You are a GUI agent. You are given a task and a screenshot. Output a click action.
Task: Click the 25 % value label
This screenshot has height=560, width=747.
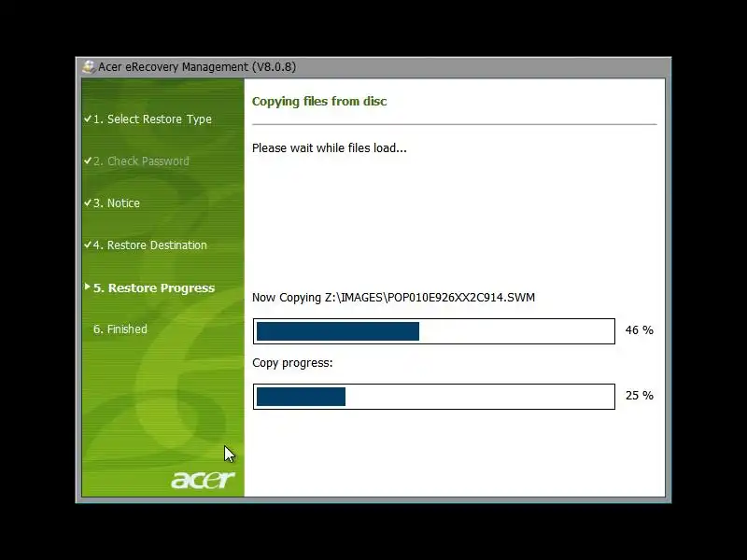640,395
